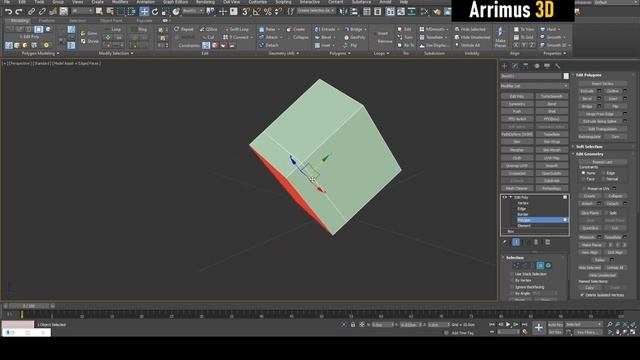Open the Modify command panel tab
The image size is (640, 360).
[x=515, y=66]
